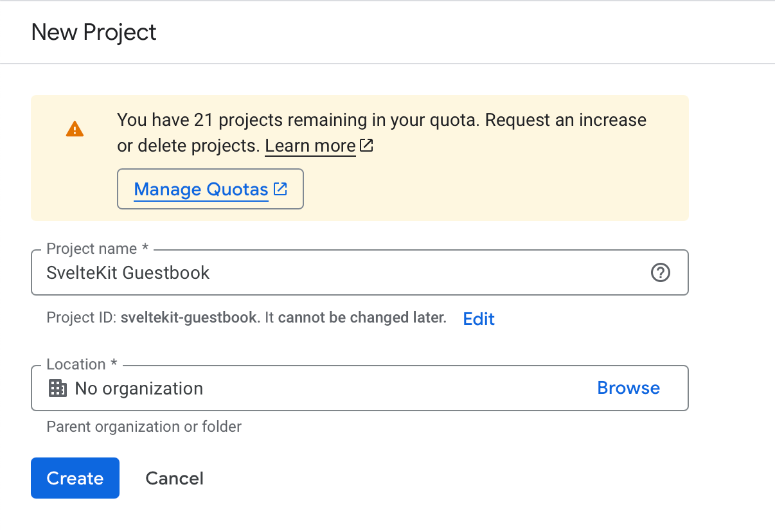
Task: Click the building icon in Location field
Action: pyautogui.click(x=58, y=388)
